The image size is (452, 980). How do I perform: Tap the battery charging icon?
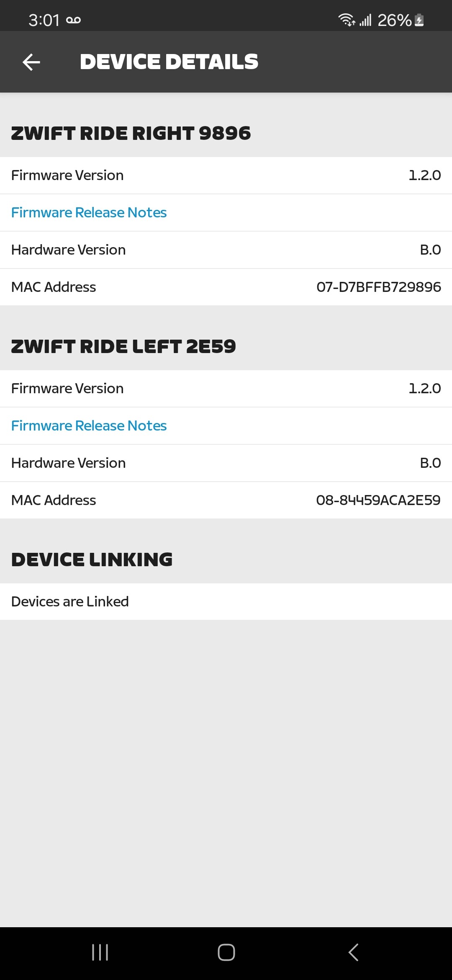[419, 20]
